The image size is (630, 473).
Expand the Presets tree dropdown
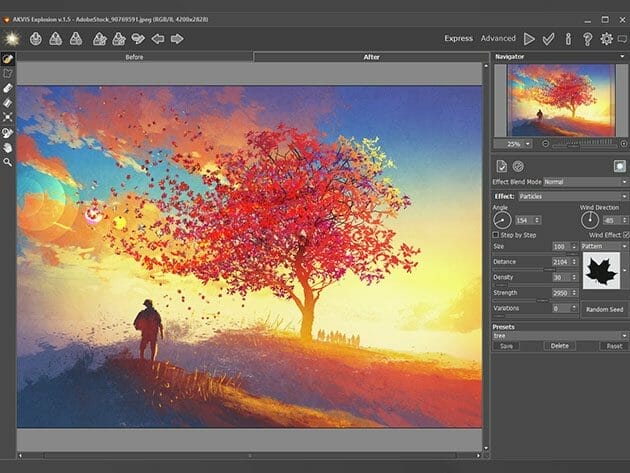(559, 335)
